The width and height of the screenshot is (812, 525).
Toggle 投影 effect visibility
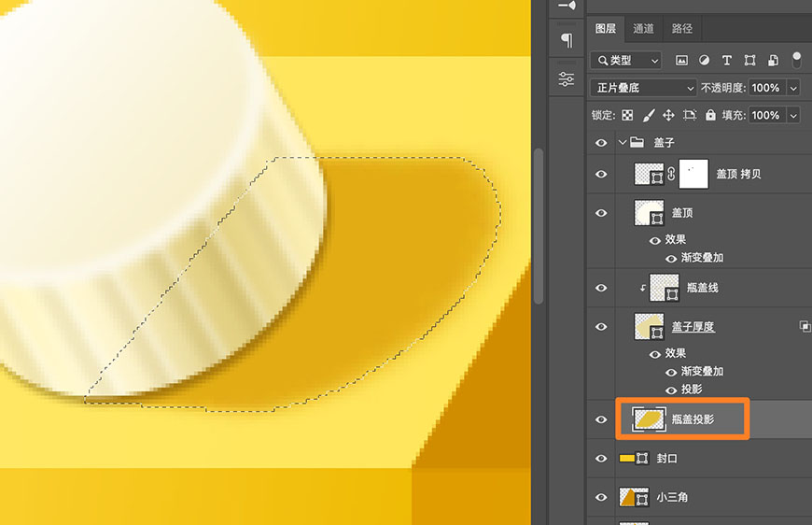671,390
